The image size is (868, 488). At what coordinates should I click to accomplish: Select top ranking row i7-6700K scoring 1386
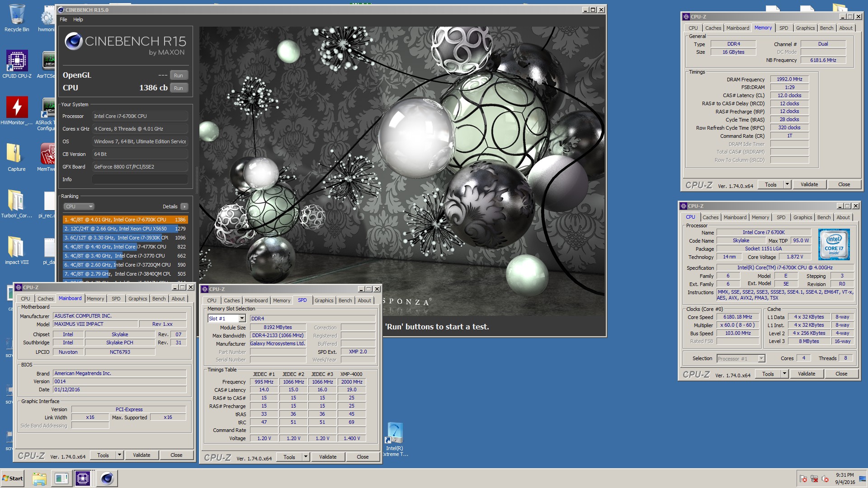click(x=125, y=220)
